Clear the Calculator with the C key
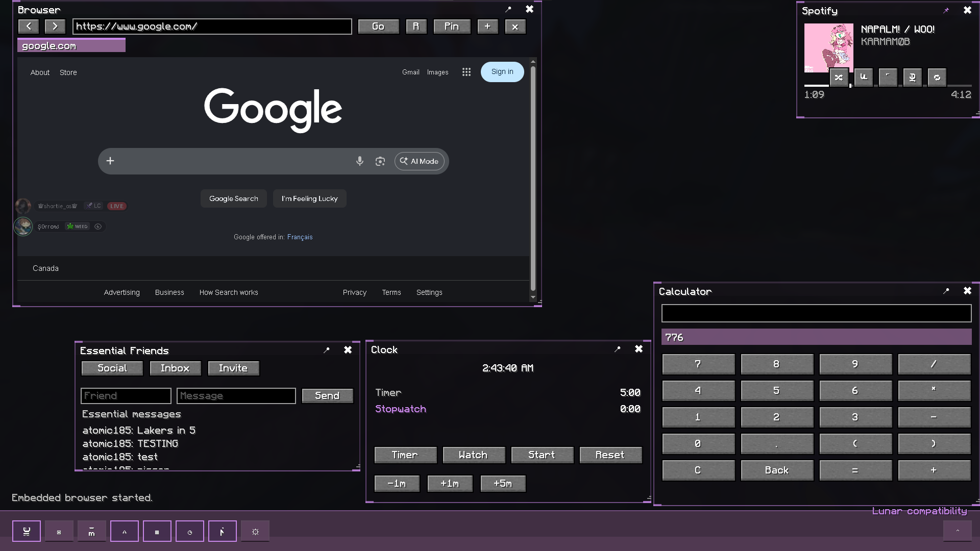 (698, 470)
